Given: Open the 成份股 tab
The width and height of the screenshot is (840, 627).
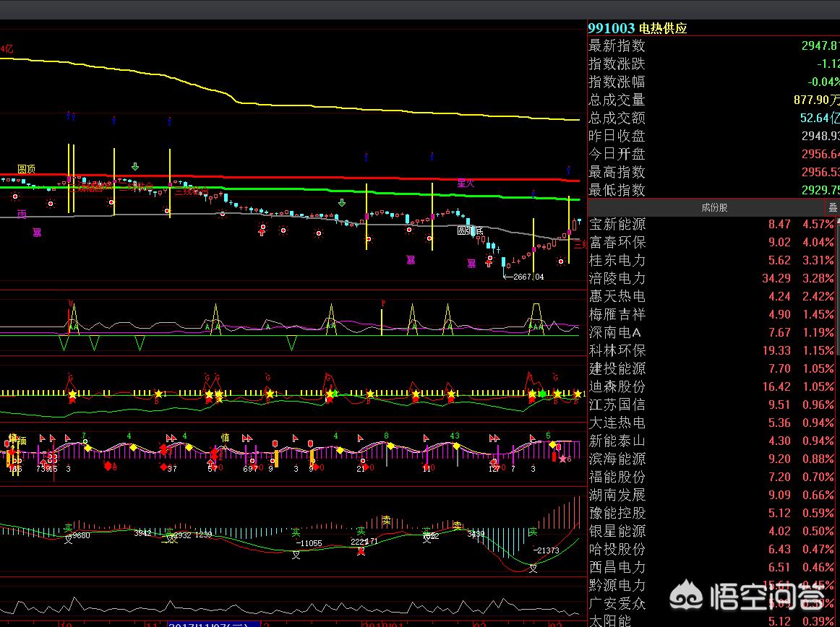Looking at the screenshot, I should [x=714, y=208].
